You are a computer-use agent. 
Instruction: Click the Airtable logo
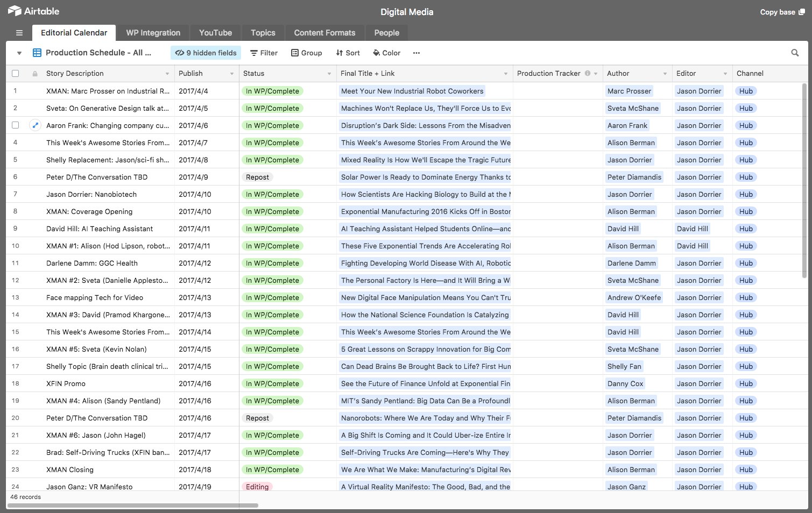click(34, 11)
